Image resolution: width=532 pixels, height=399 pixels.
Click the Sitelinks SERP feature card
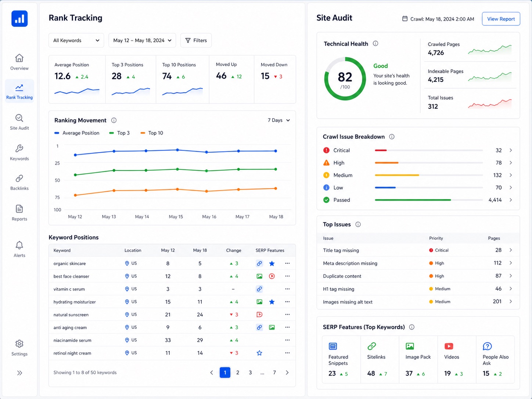[380, 359]
